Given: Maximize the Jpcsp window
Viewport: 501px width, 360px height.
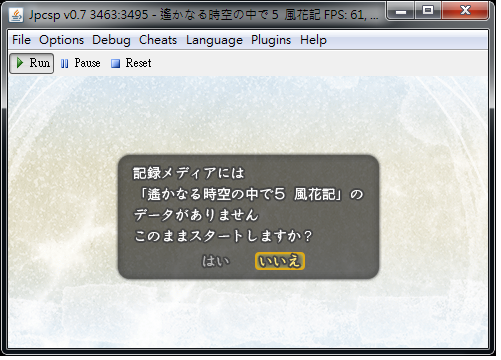Looking at the screenshot, I should tap(428, 11).
